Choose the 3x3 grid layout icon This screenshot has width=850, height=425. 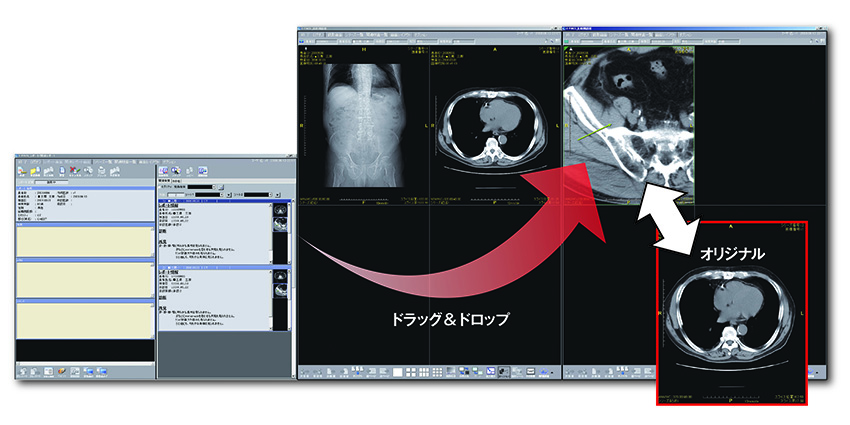[x=422, y=373]
